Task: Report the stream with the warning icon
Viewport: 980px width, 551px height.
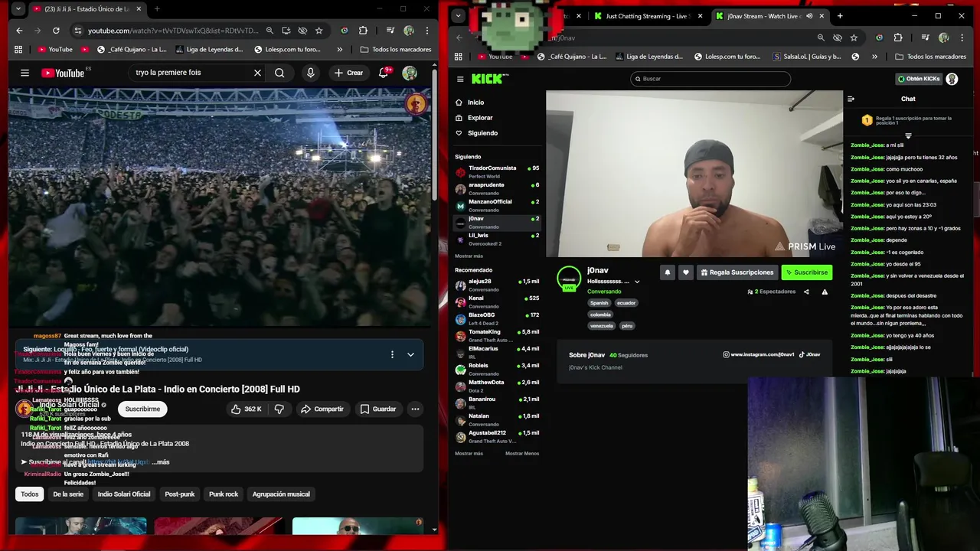Action: (x=825, y=292)
